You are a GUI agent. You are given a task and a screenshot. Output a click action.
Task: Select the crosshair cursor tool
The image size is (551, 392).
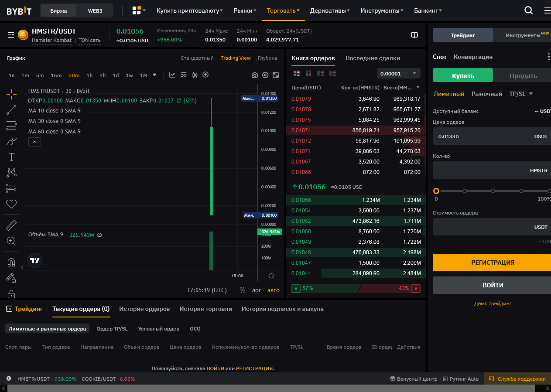pos(11,93)
